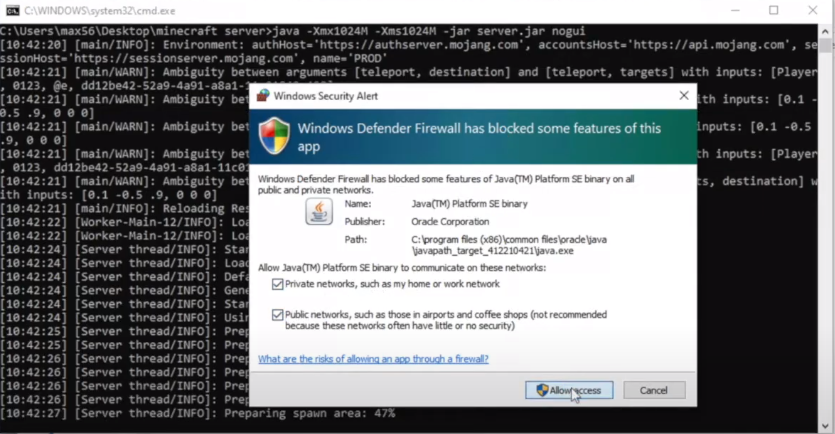Click the cmd scrollbar down arrow
This screenshot has width=835, height=434.
825,426
